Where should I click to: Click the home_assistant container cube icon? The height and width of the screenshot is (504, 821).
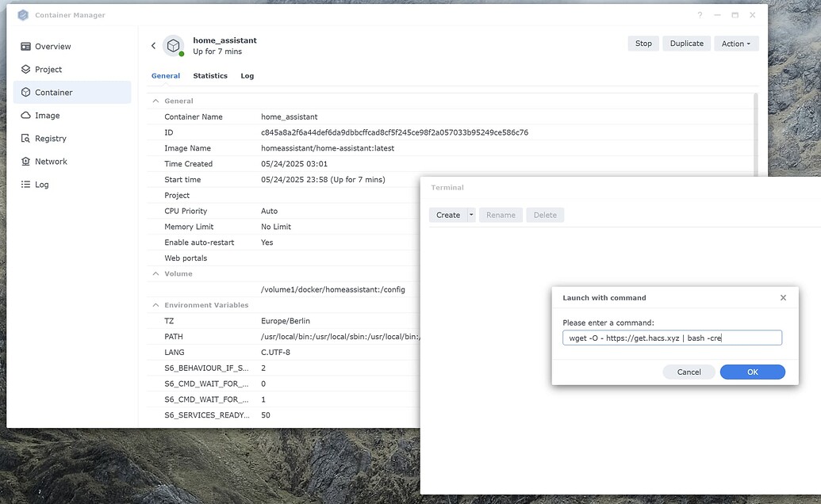pos(173,46)
